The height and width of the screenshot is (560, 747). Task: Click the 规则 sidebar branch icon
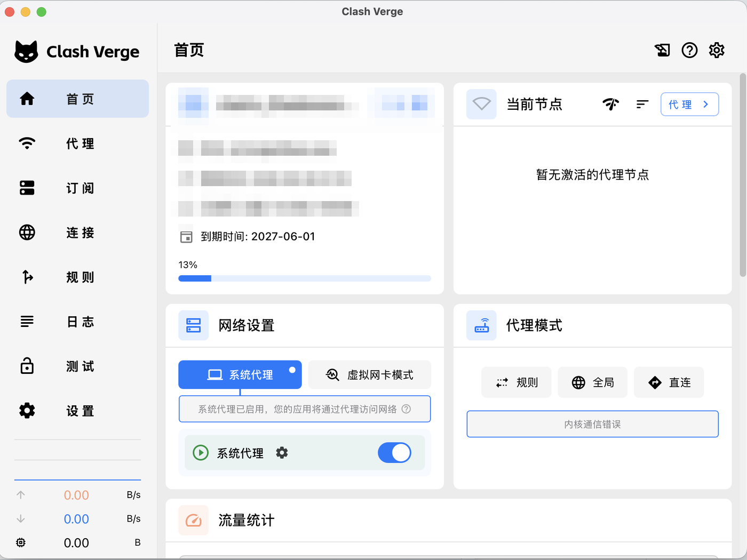[x=27, y=277]
